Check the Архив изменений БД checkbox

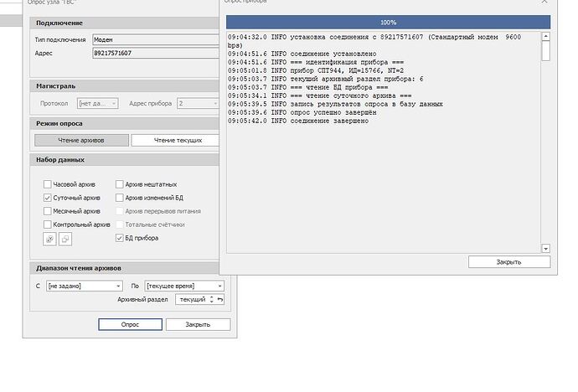[119, 198]
